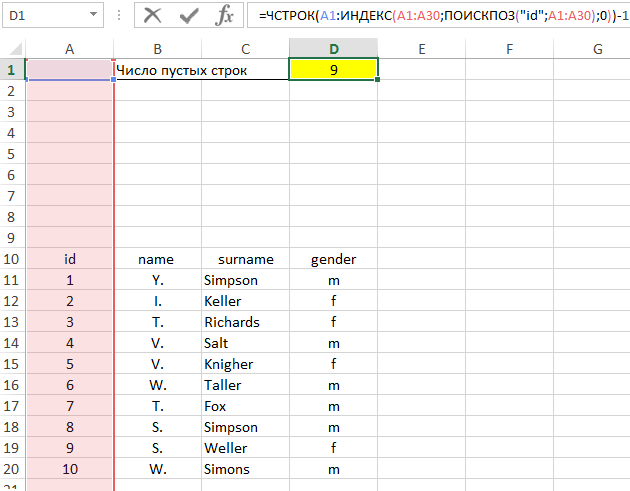Open Insert Function via the fx icon
This screenshot has height=491, width=630.
pos(225,15)
